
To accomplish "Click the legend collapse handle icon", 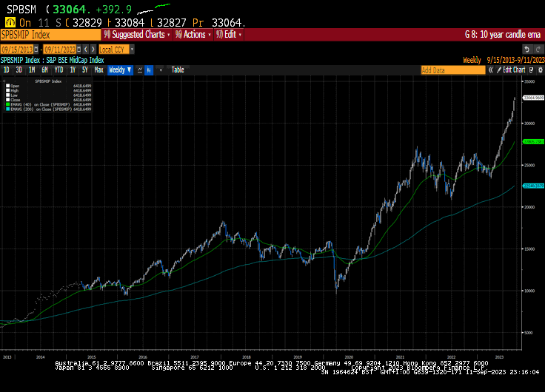I will pos(4,81).
